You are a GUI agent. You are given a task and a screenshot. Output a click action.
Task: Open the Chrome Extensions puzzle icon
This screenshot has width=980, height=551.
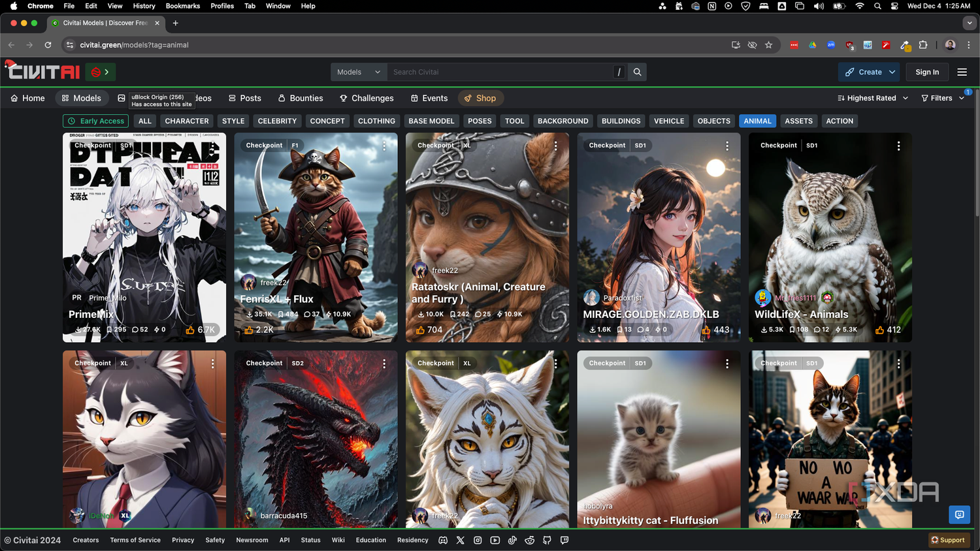(923, 45)
